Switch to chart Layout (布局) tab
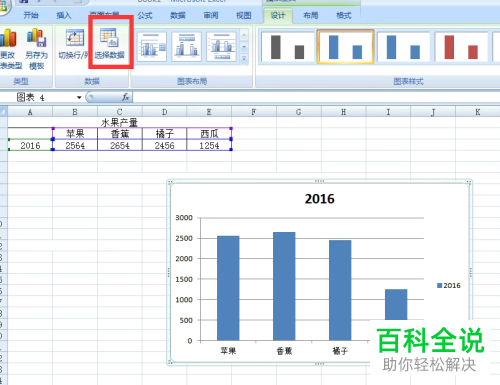Image resolution: width=500 pixels, height=385 pixels. click(310, 15)
